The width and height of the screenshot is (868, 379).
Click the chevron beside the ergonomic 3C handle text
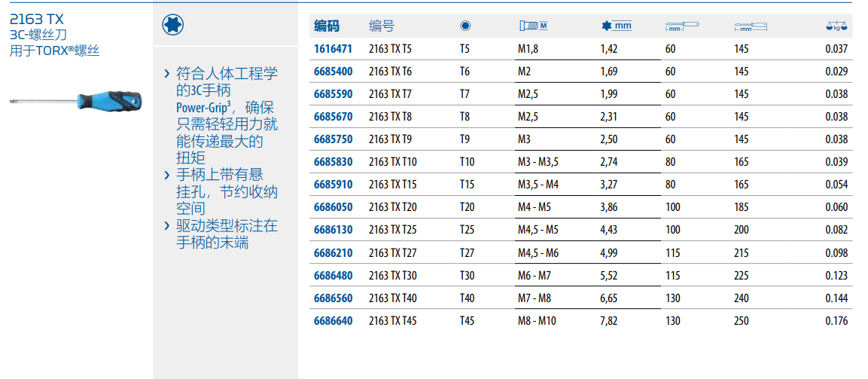point(166,74)
